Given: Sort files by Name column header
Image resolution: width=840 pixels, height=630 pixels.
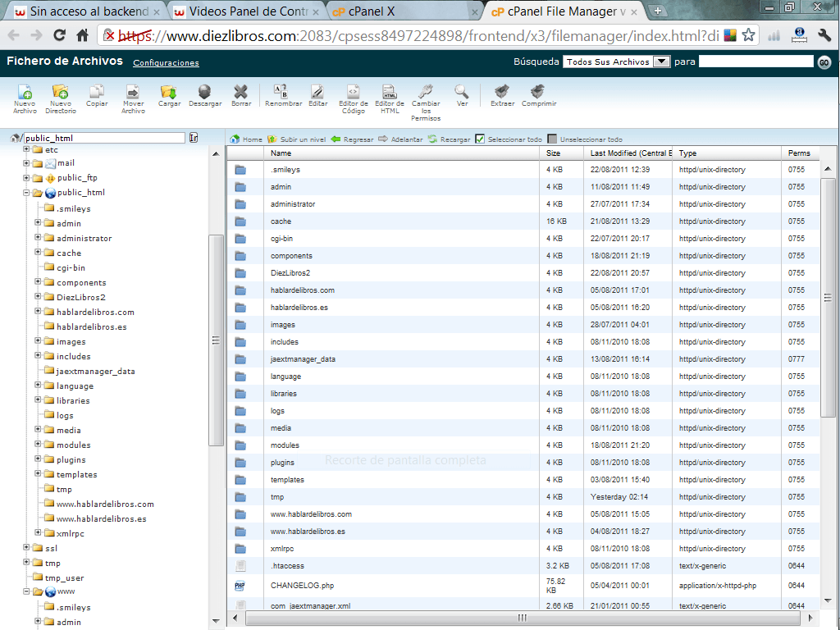Looking at the screenshot, I should pos(401,153).
